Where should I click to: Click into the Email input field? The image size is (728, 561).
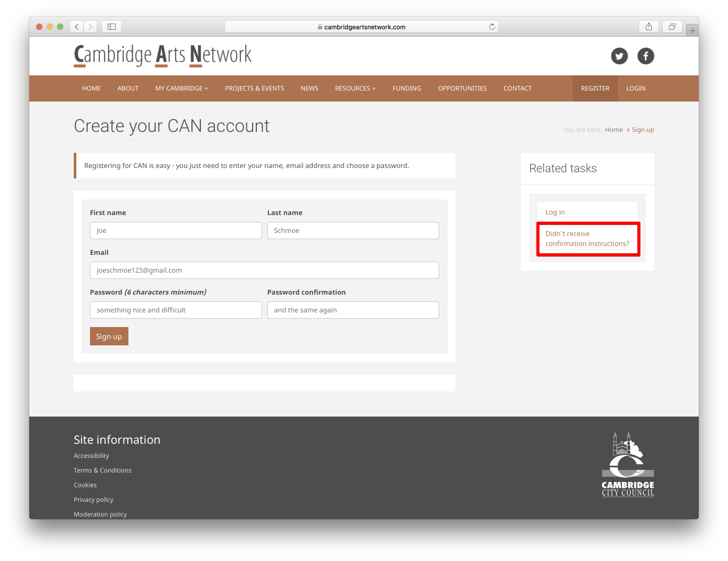[264, 271]
